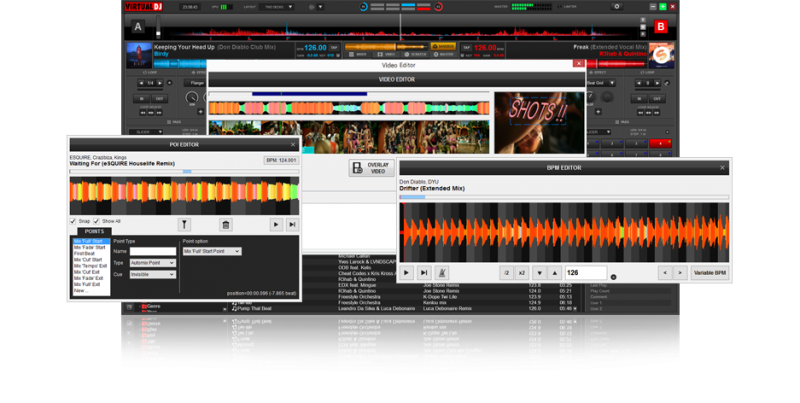Viewport: 800px width, 403px height.
Task: Select Mix 'Full' Exit in points list
Action: coord(91,284)
